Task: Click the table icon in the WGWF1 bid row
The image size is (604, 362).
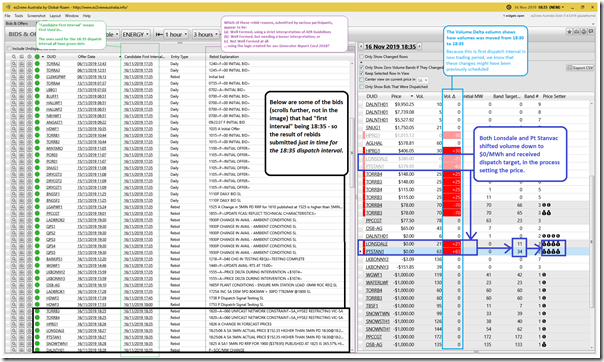Action: coord(22,265)
